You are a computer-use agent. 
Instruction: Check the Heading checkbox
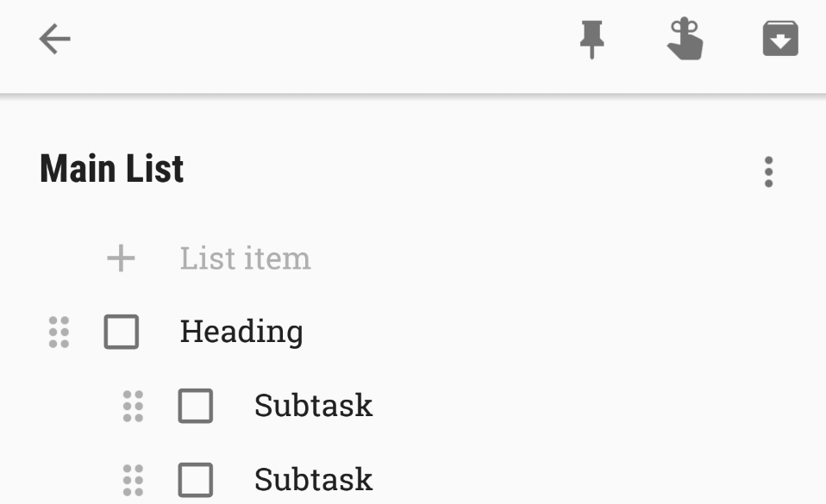pos(122,332)
